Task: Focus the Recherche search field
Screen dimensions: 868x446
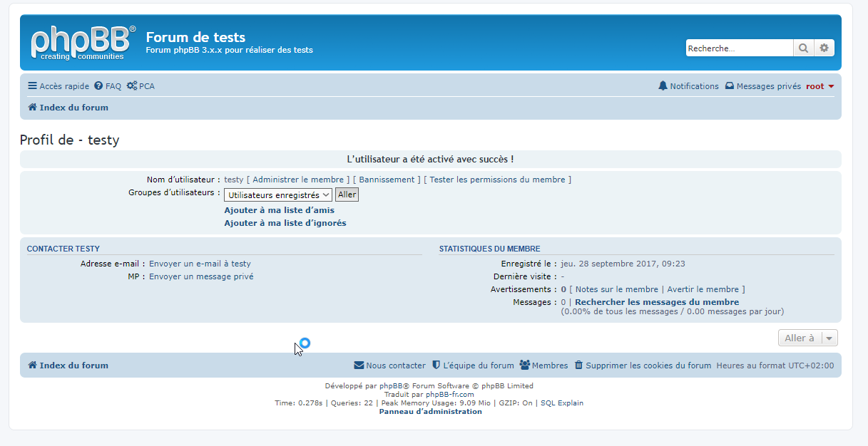Action: coord(739,48)
